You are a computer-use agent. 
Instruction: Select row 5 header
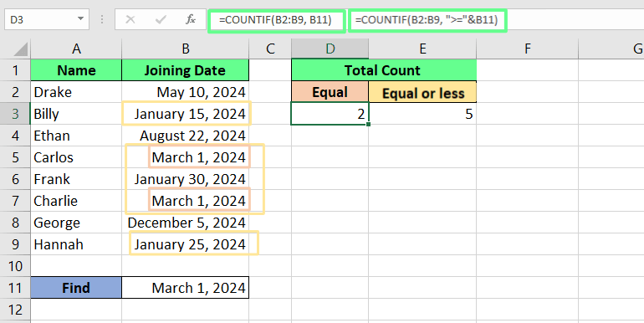[15, 157]
